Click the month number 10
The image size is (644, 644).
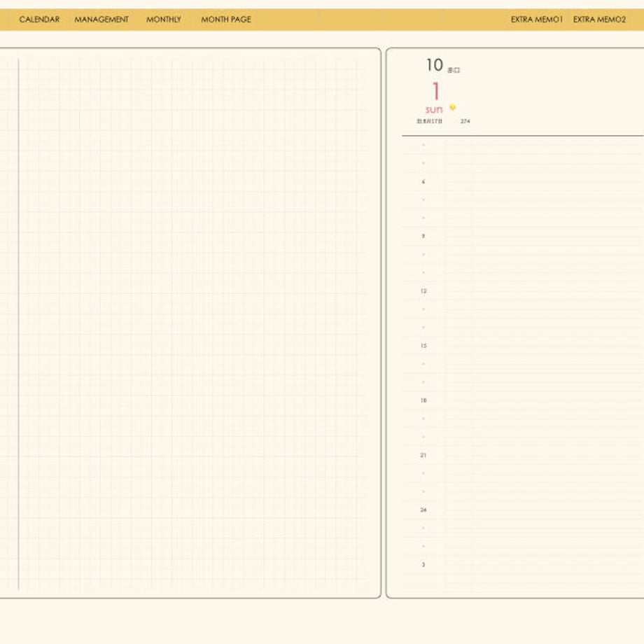pyautogui.click(x=435, y=65)
